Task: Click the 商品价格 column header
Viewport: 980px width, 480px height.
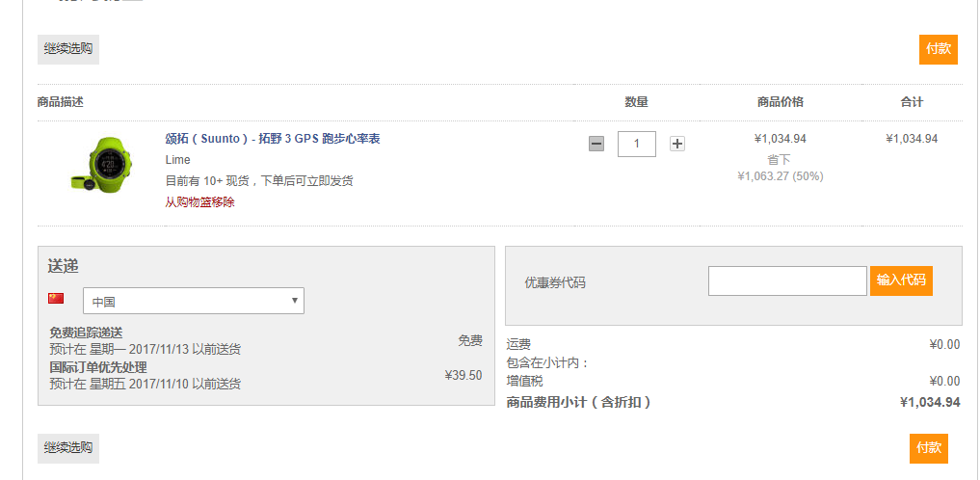Action: pyautogui.click(x=780, y=102)
